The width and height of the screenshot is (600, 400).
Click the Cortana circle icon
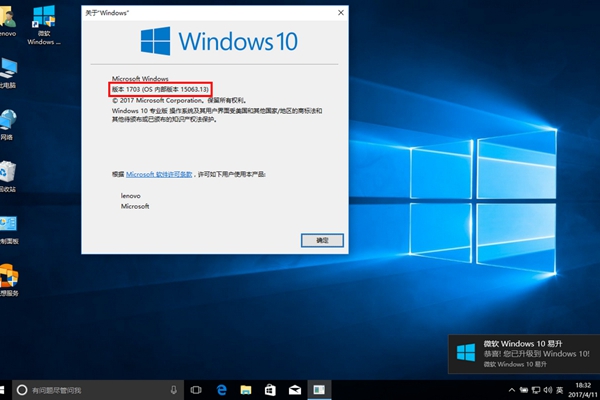22,390
